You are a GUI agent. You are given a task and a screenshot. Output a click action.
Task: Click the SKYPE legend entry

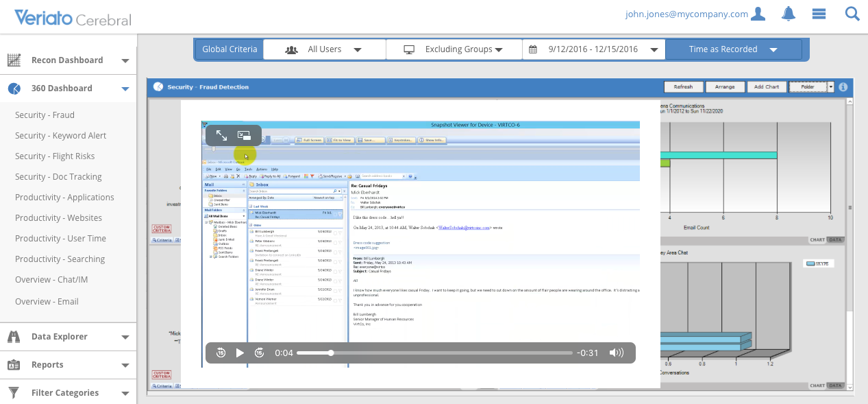coord(819,263)
